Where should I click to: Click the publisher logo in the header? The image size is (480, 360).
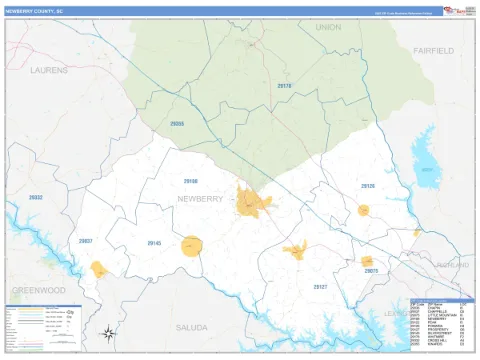click(454, 11)
